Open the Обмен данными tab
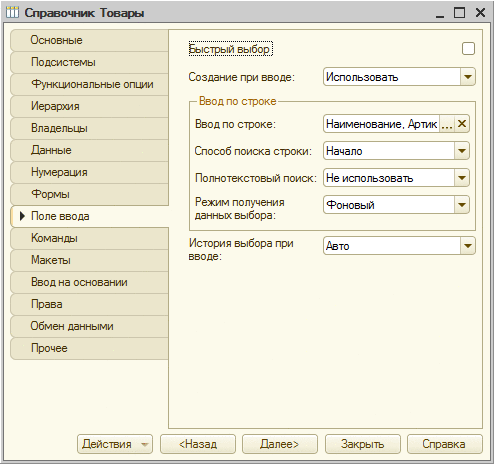 (x=89, y=326)
